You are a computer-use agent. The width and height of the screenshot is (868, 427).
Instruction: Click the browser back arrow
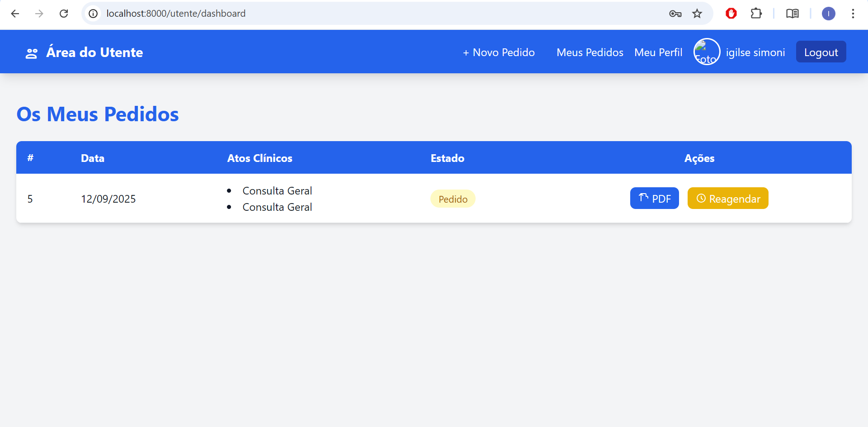pyautogui.click(x=15, y=14)
